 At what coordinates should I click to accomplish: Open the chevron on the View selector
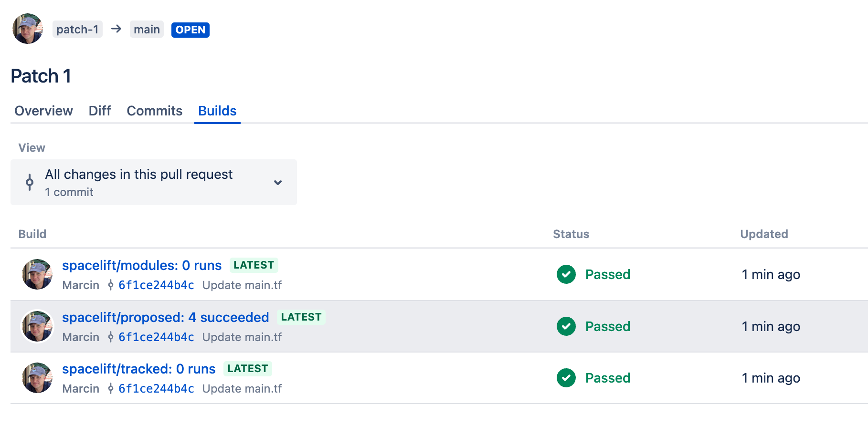point(278,182)
